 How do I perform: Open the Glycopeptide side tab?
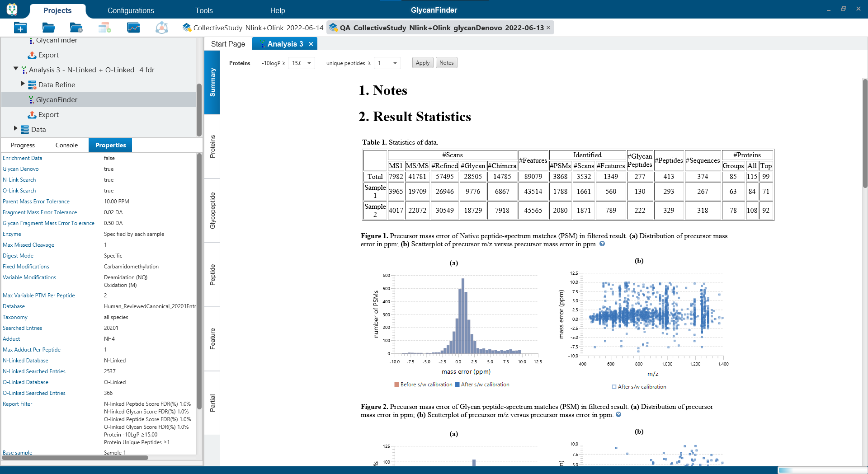pyautogui.click(x=212, y=211)
